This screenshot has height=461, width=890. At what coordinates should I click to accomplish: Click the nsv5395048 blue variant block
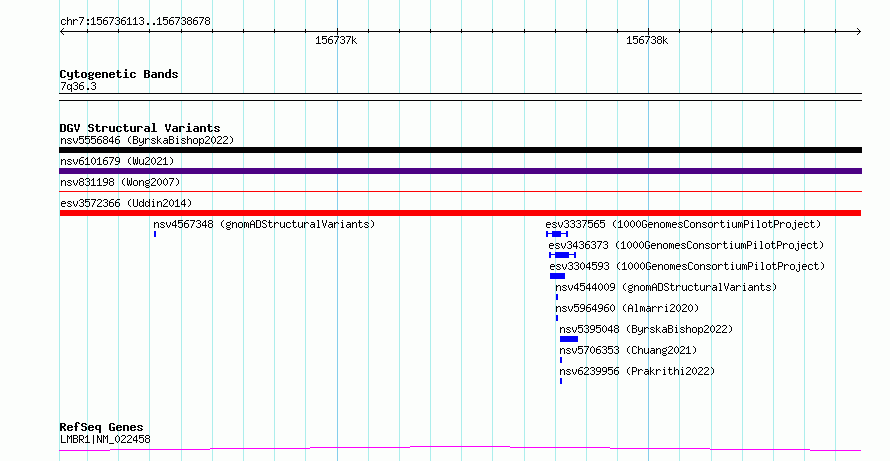coord(569,339)
